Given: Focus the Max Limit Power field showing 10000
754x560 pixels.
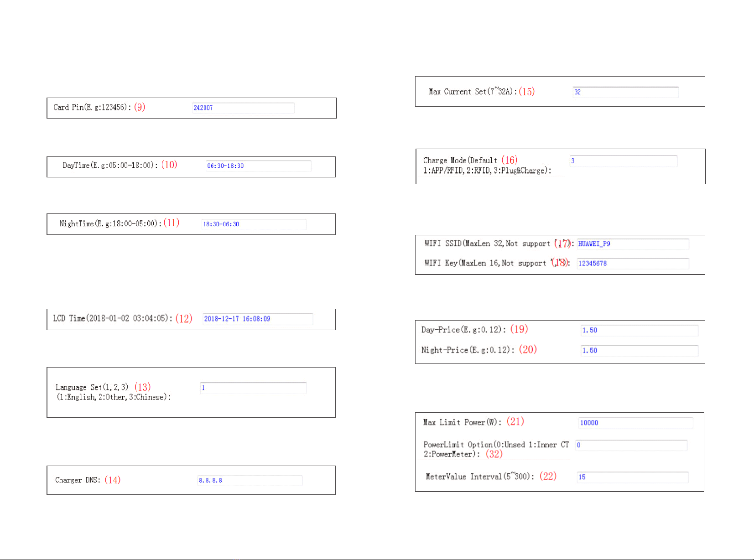Looking at the screenshot, I should [x=635, y=423].
